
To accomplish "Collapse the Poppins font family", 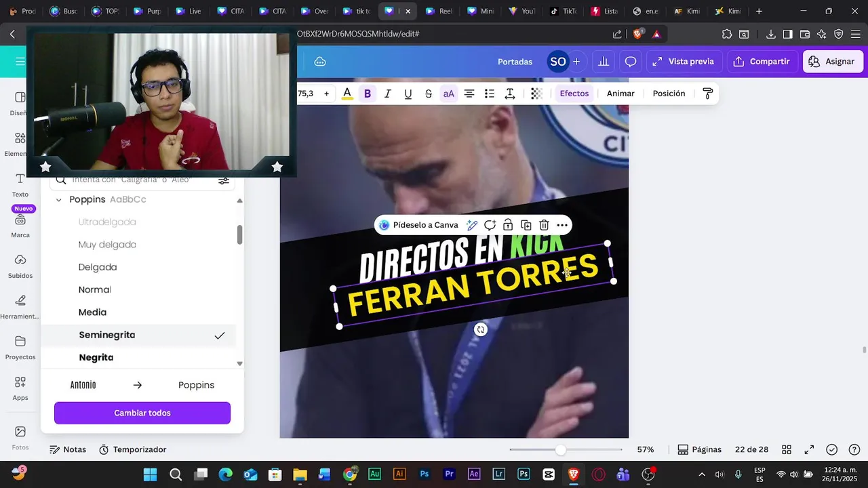I will coord(58,200).
